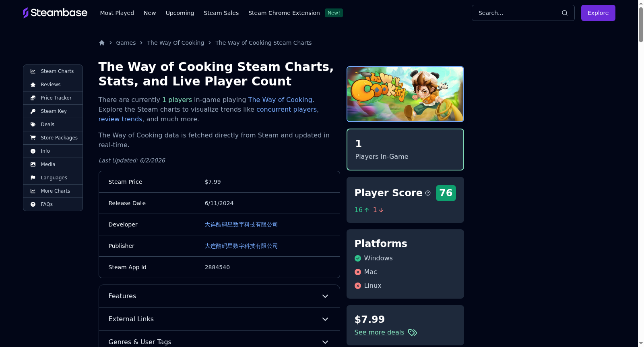This screenshot has width=644, height=347.
Task: Click the See more deals link
Action: 379,332
